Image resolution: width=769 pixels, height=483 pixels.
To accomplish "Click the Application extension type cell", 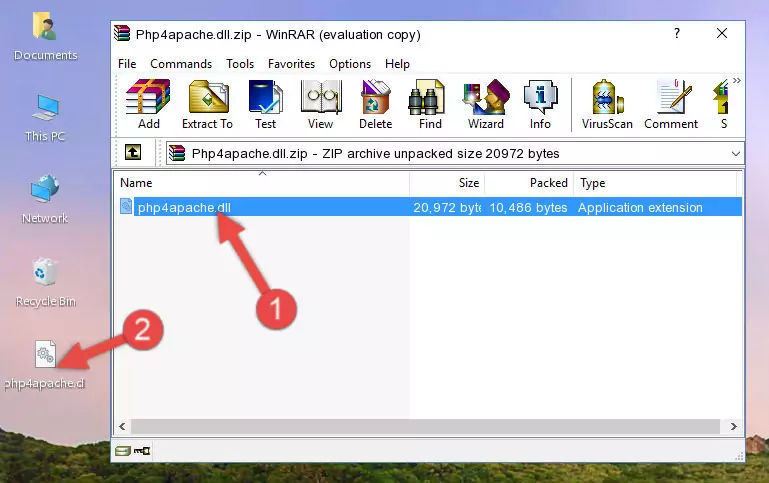I will click(640, 207).
